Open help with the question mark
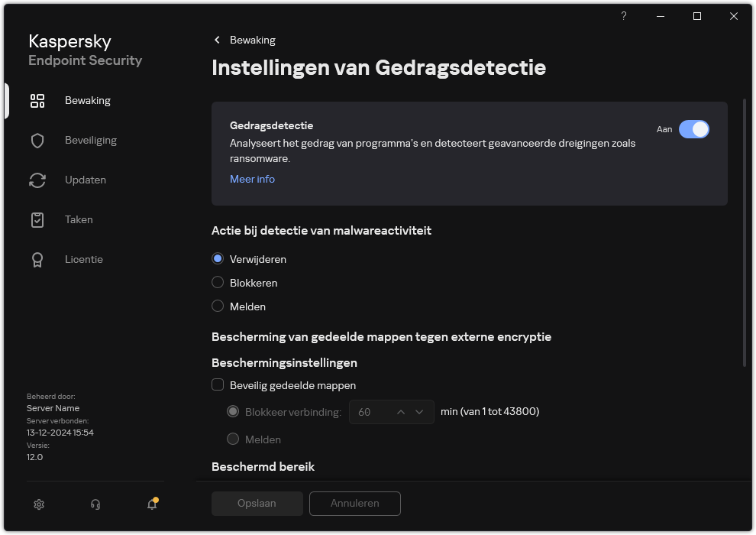756x535 pixels. point(623,16)
